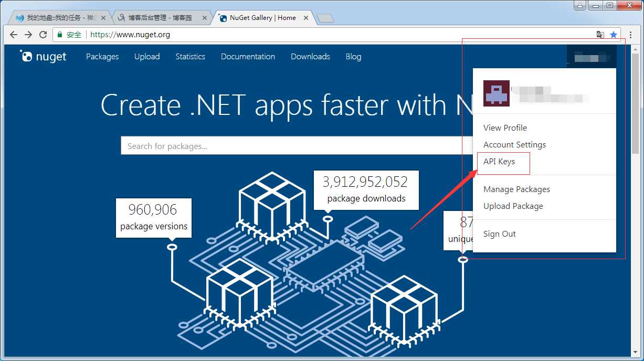The width and height of the screenshot is (644, 361).
Task: Switch to the 博客后台管理 tab
Action: pos(161,18)
